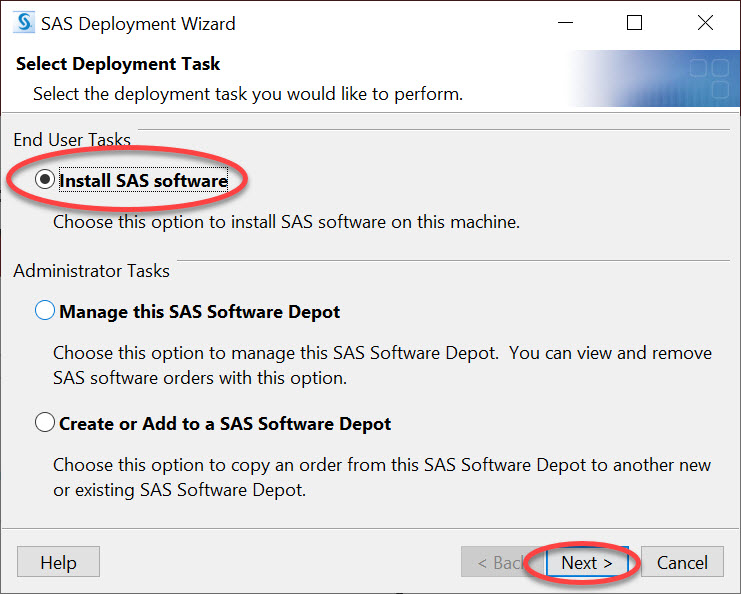Close the SAS Deployment Wizard window

tap(705, 23)
